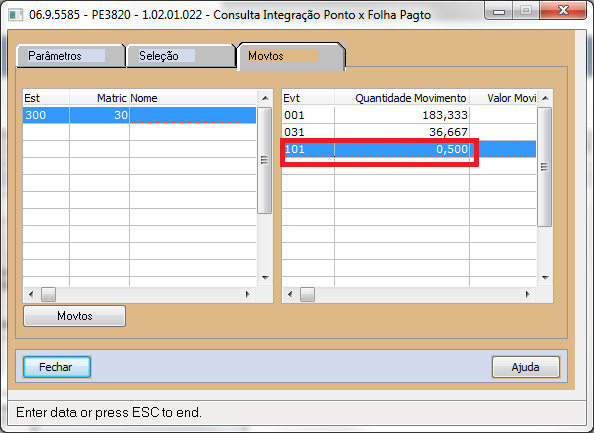Click up arrow of events grid scrollbar
This screenshot has height=433, width=594.
coord(545,98)
